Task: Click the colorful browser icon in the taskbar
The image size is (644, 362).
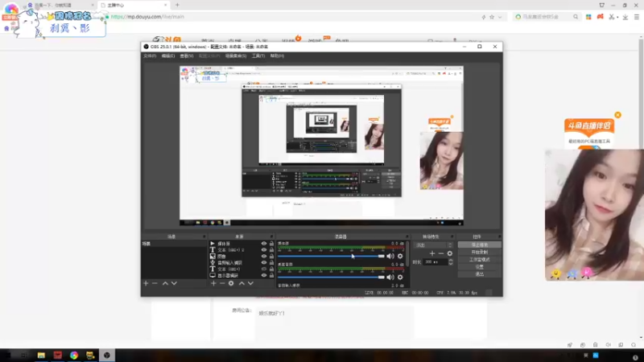Action: coord(74,355)
